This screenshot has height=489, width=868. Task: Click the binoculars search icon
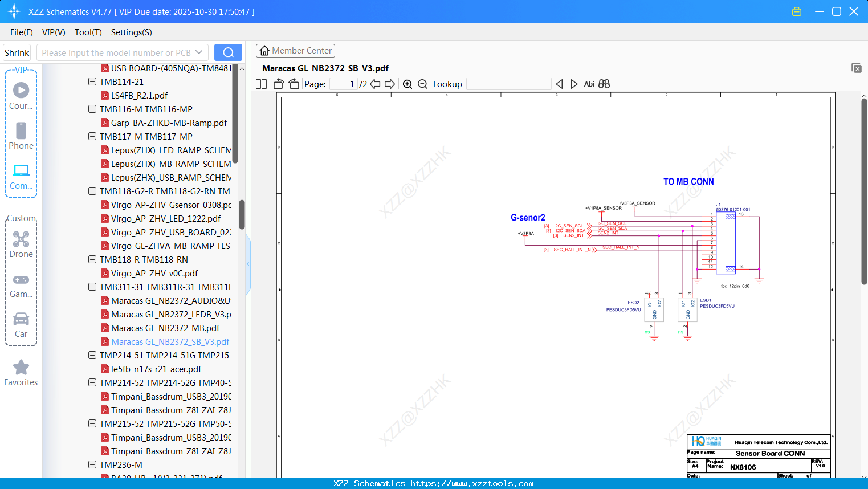tap(604, 84)
